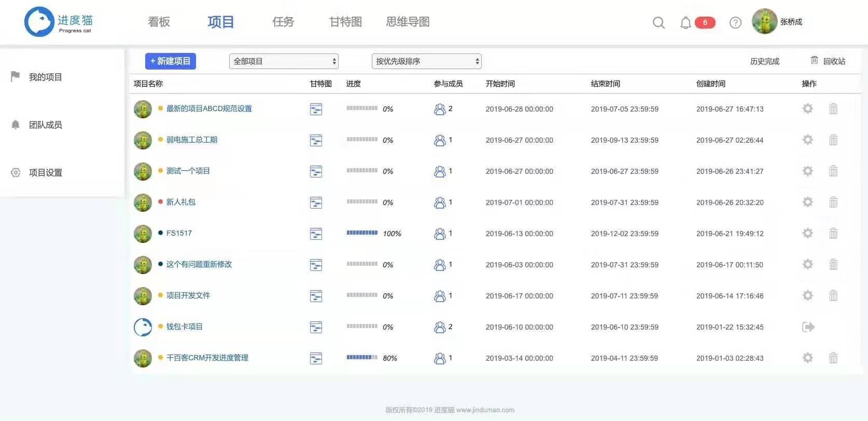Open Gantt chart for 最新的项目ABCD规范设置
The width and height of the screenshot is (868, 421).
coord(316,109)
